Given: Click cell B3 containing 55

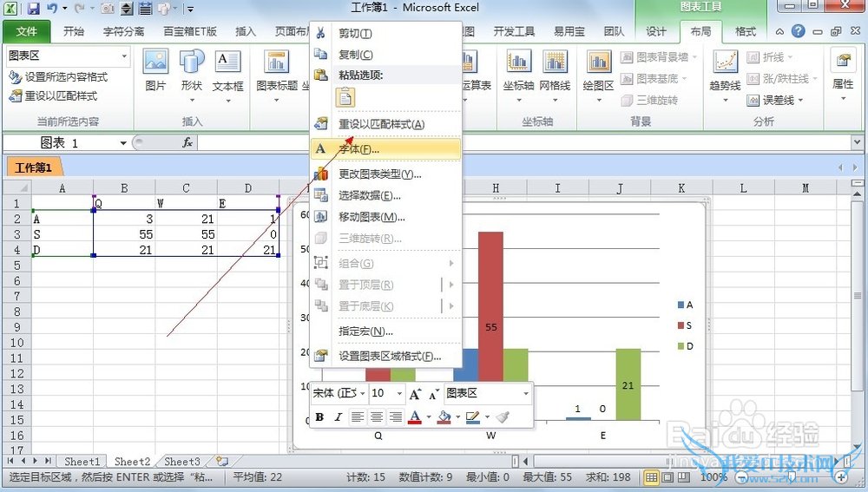Looking at the screenshot, I should click(x=124, y=234).
